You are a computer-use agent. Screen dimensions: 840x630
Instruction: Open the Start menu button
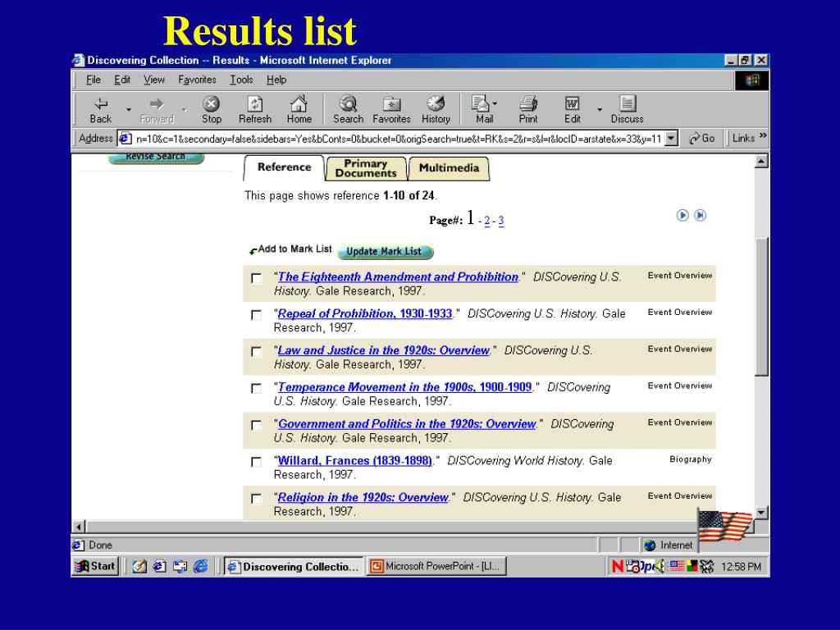click(x=95, y=566)
